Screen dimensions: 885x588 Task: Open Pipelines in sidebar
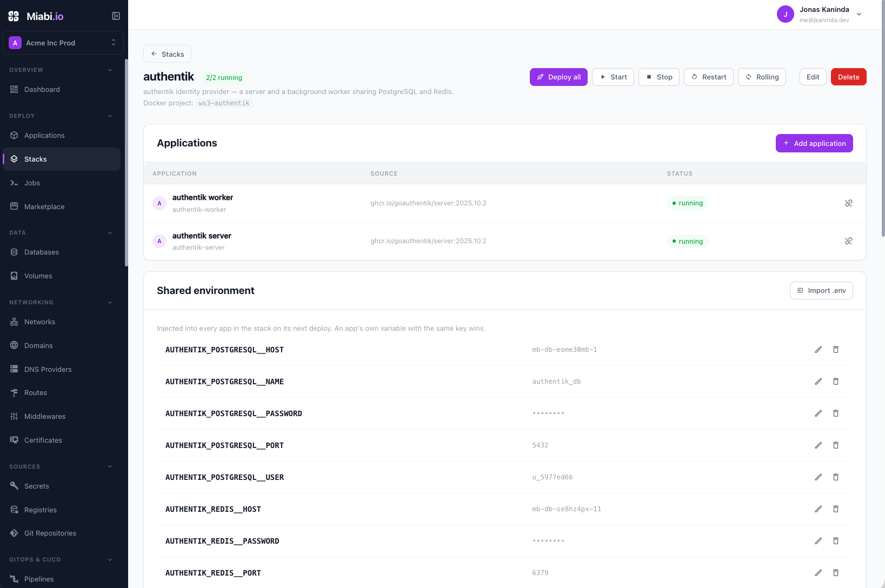click(x=62, y=579)
